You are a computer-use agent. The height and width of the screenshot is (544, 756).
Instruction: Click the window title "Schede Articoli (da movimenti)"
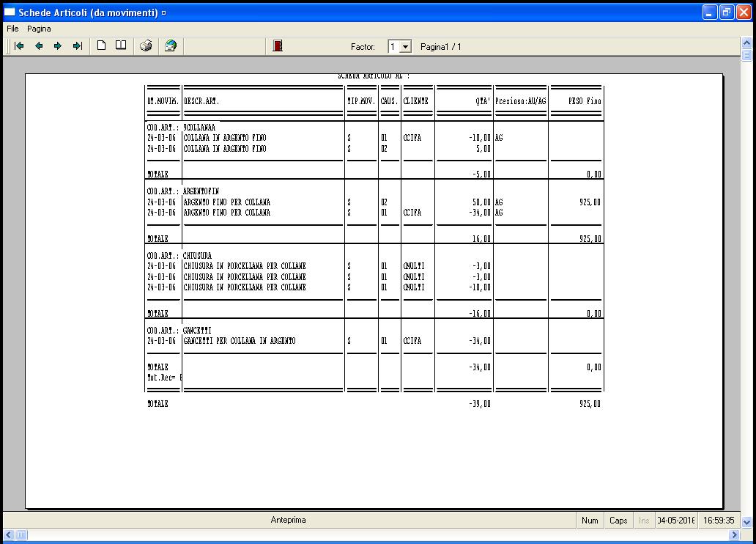click(88, 12)
